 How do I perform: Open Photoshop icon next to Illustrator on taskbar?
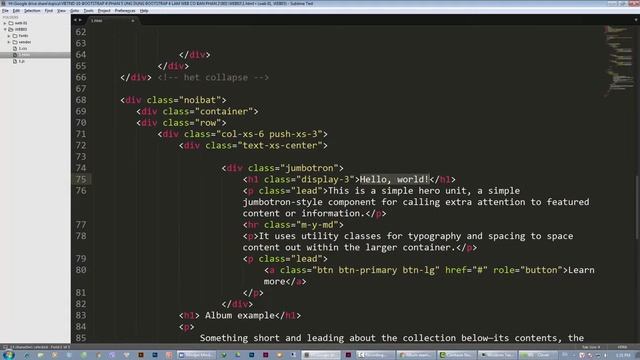[x=155, y=355]
